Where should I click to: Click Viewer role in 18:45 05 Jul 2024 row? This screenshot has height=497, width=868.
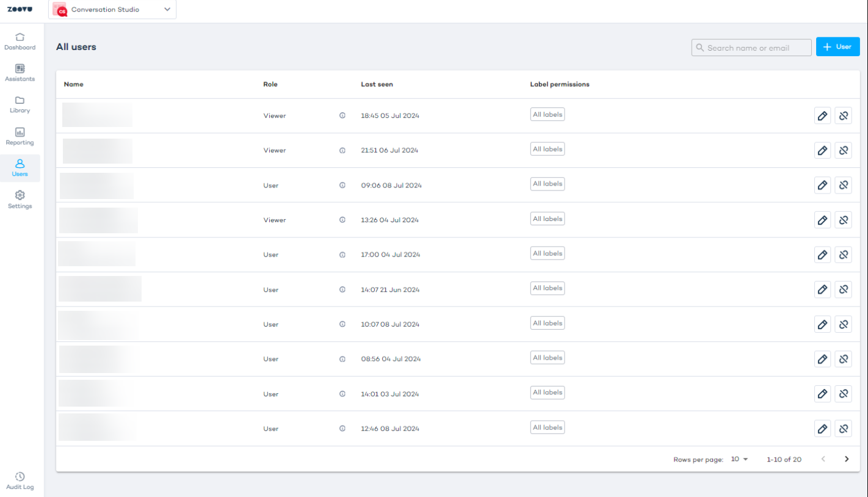click(275, 116)
